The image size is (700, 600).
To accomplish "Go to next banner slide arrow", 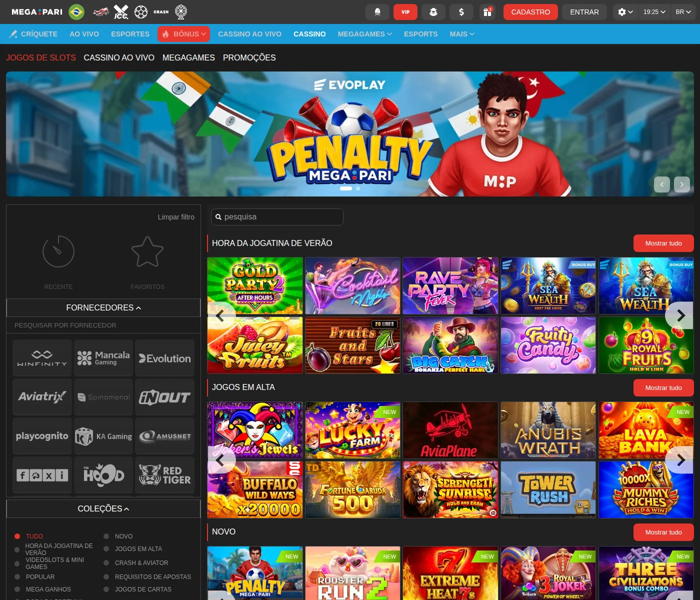I will 682,184.
